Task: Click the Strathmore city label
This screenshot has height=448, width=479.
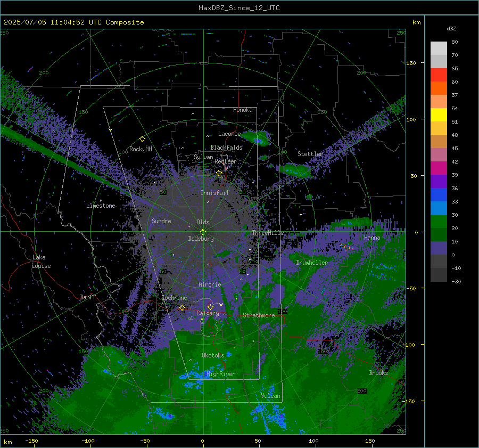Action: point(259,315)
